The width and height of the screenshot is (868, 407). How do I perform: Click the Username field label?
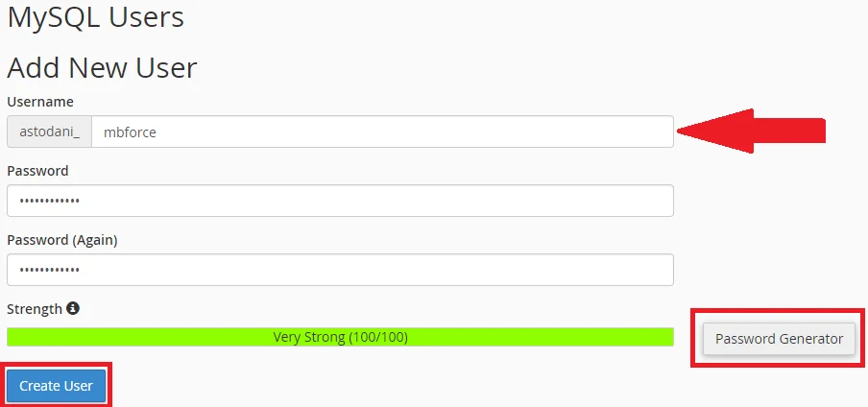[x=40, y=102]
